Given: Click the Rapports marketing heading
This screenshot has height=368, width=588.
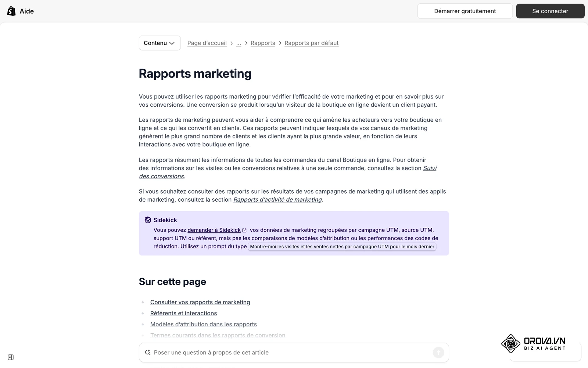Looking at the screenshot, I should [195, 74].
